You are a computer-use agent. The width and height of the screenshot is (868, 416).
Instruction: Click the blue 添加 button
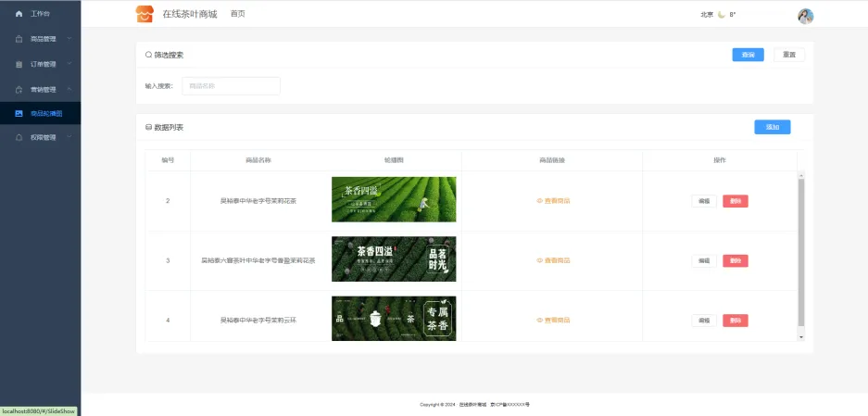(772, 127)
